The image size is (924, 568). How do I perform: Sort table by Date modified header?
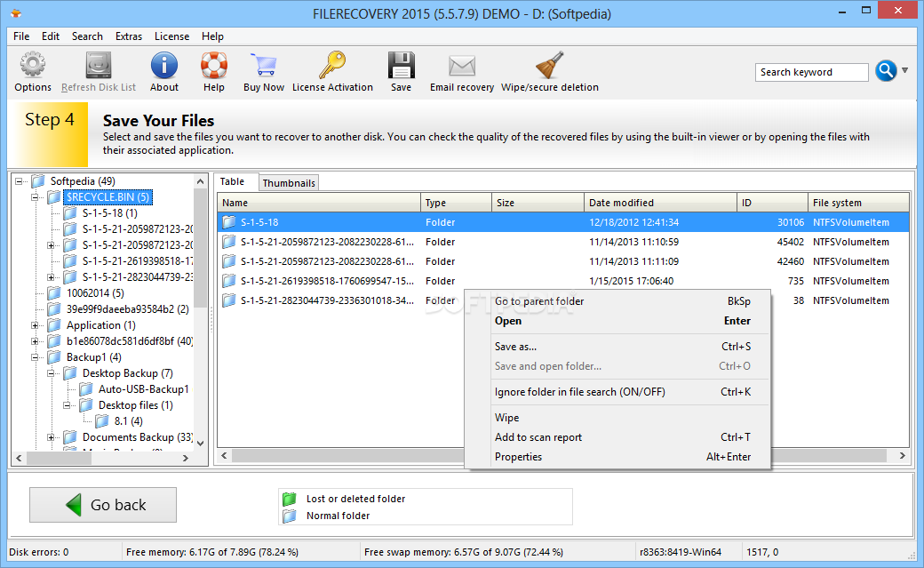tap(660, 203)
